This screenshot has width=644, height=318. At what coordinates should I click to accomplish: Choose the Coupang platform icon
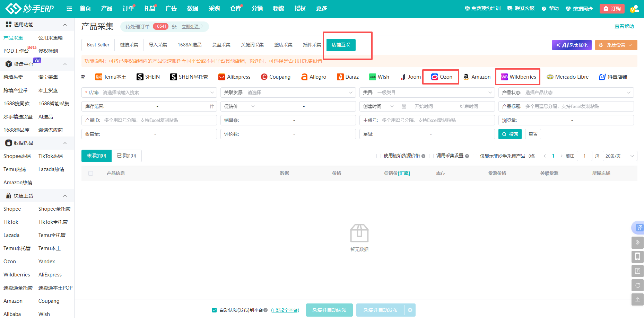[x=264, y=77]
